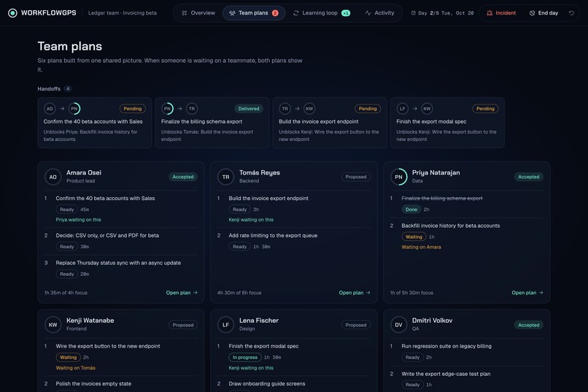Click the In progress badge on Lena's task
The height and width of the screenshot is (392, 588).
coord(245,358)
